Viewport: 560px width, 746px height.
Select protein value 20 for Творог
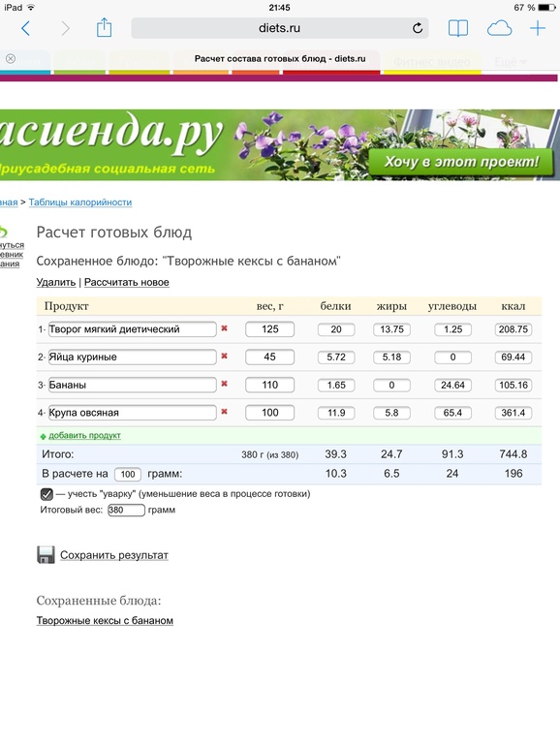tap(336, 329)
